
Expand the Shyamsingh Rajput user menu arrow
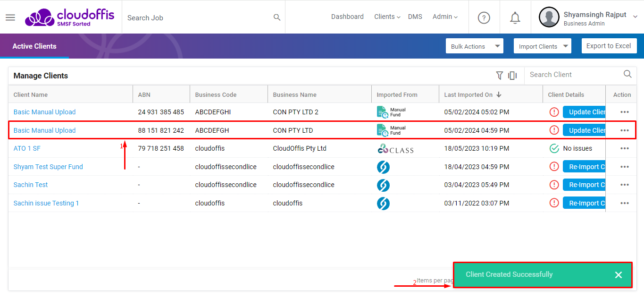pyautogui.click(x=635, y=17)
